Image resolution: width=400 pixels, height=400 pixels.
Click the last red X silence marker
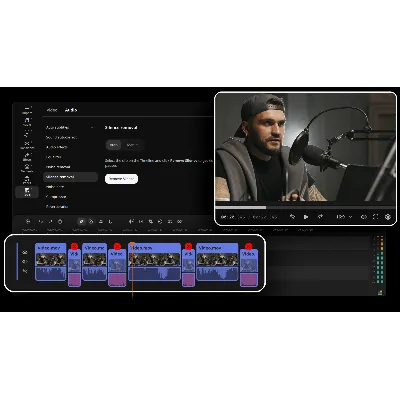tap(248, 246)
